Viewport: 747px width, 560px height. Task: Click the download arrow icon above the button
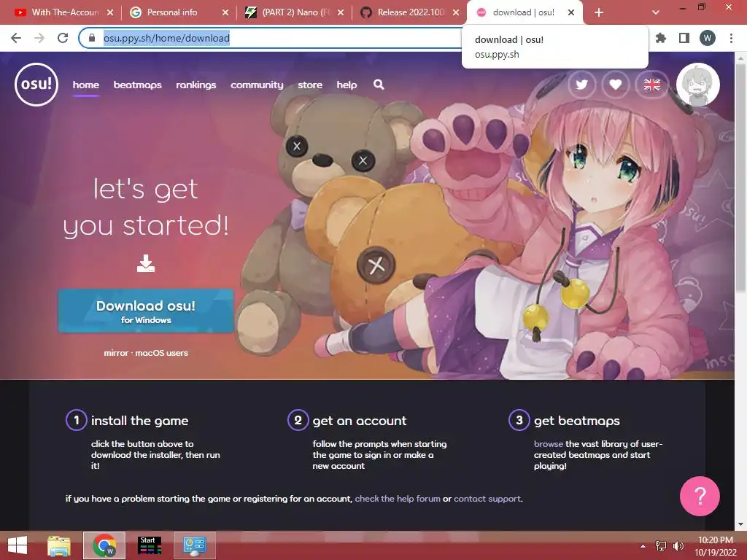[x=146, y=263]
